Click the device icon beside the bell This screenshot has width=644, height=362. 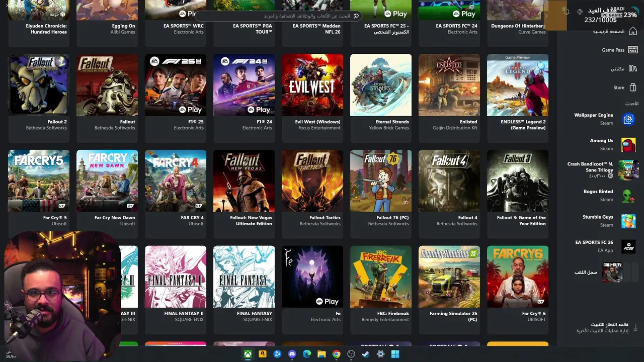coord(580,12)
